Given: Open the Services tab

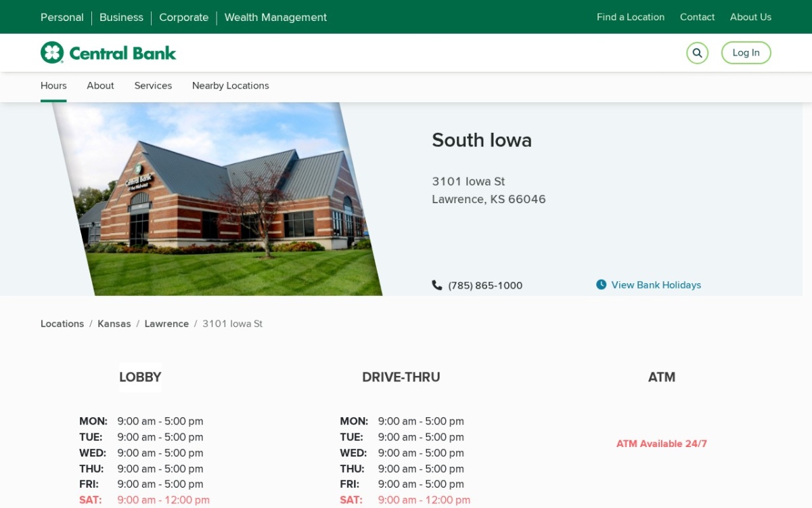Looking at the screenshot, I should pos(153,86).
